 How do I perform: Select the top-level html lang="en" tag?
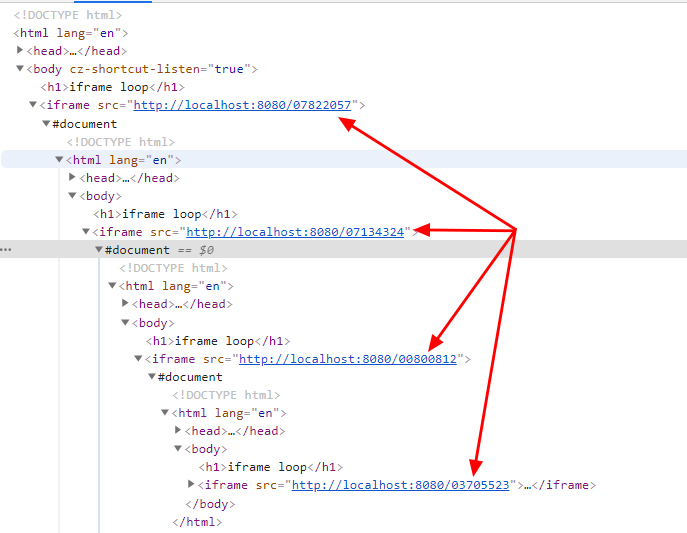click(70, 33)
